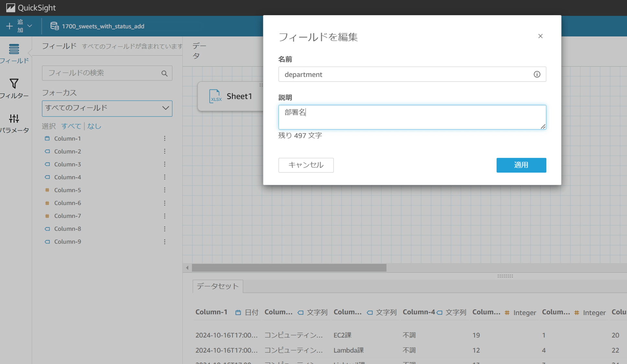Click the フィールドの検索 search box
Image resolution: width=627 pixels, height=364 pixels.
107,73
